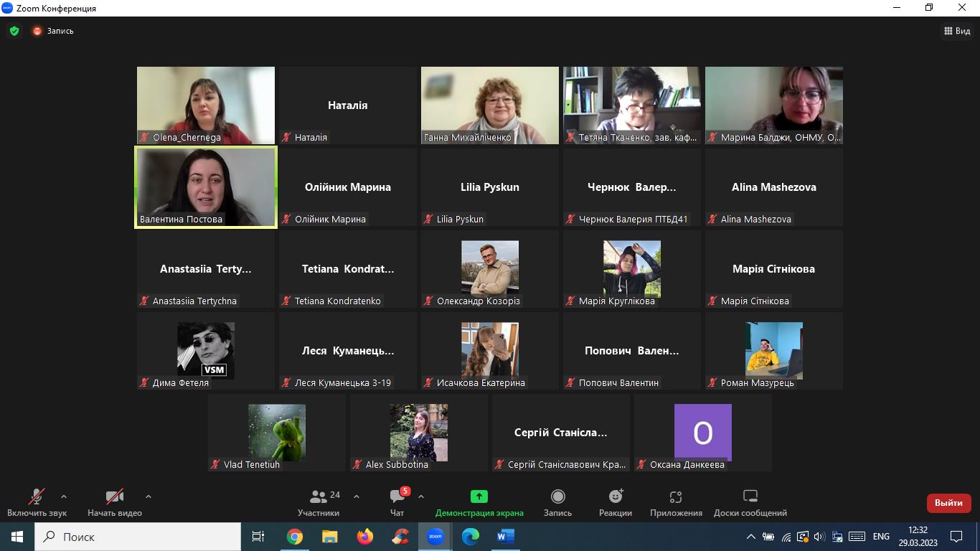Expand the arrow next to Участники

357,496
